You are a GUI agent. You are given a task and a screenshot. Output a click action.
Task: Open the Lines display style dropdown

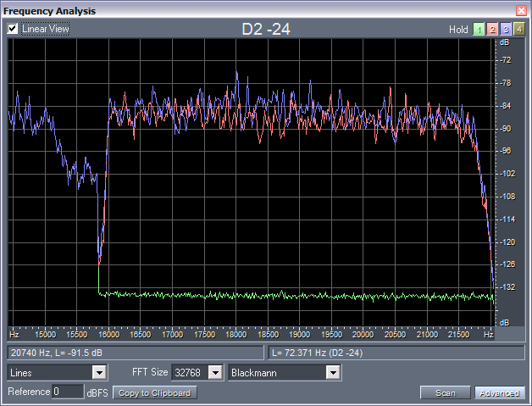[99, 373]
